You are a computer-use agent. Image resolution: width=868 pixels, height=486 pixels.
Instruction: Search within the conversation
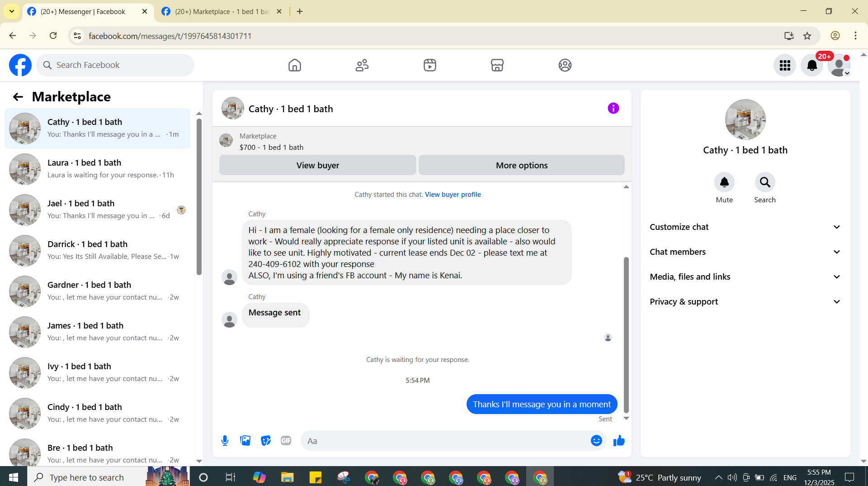tap(765, 182)
